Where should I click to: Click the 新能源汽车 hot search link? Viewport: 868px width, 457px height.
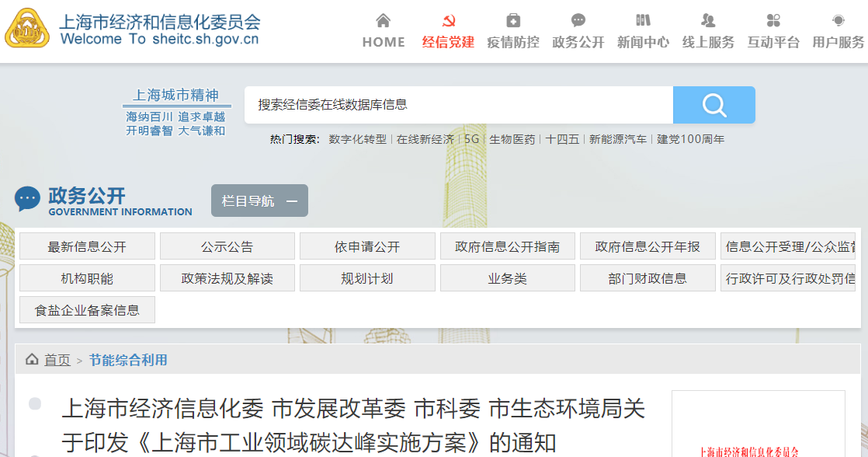(617, 139)
